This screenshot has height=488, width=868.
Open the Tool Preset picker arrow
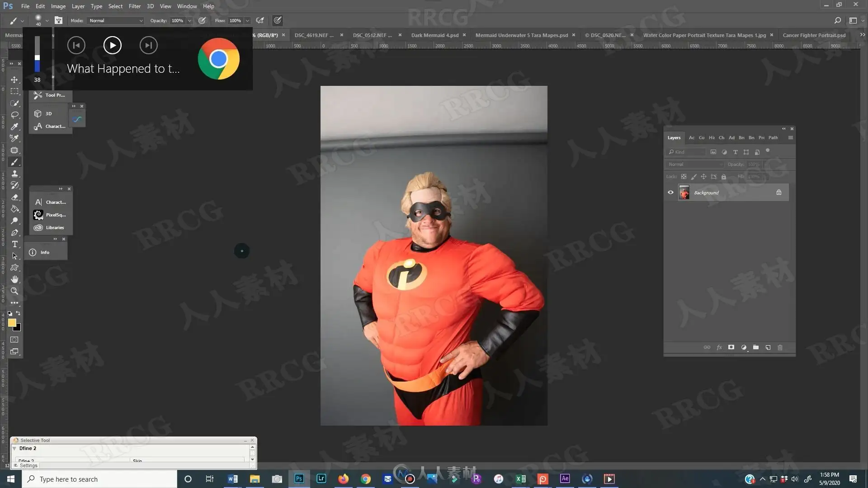point(23,21)
